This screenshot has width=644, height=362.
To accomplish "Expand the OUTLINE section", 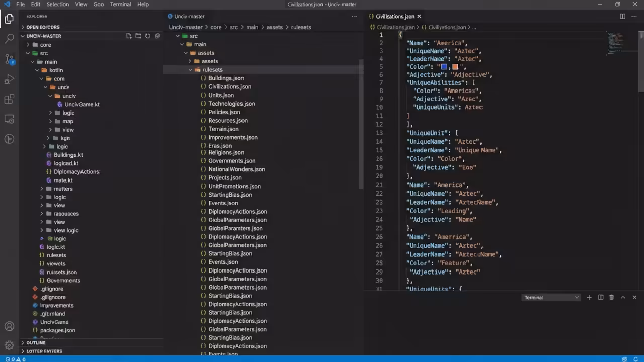I will pos(36,343).
